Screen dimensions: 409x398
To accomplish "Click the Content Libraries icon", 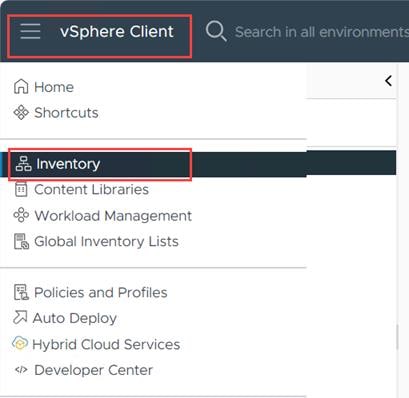I will click(21, 189).
